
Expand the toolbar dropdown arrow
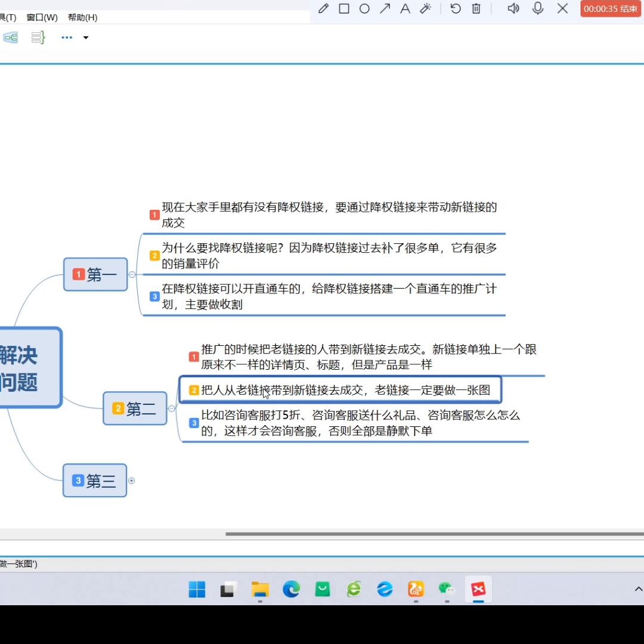(86, 38)
